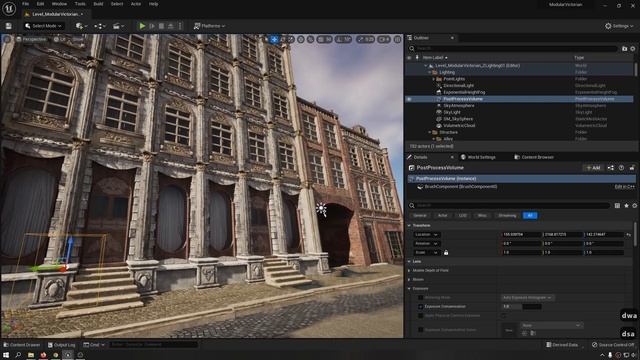
Task: Open Details panel settings gear
Action: pyautogui.click(x=635, y=205)
